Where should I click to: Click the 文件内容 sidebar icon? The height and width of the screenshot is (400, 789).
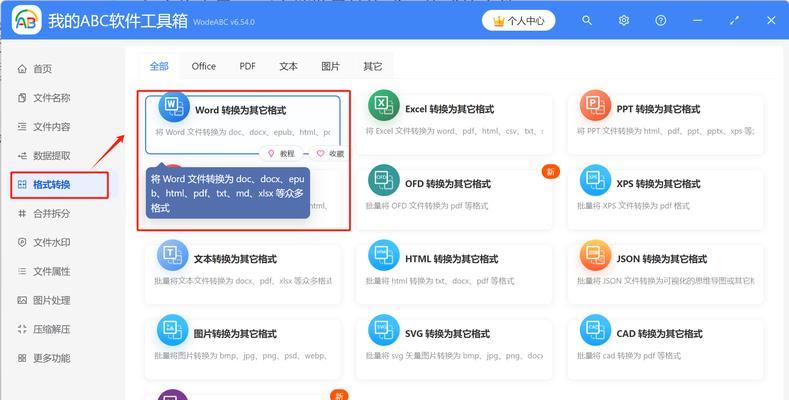pos(22,127)
